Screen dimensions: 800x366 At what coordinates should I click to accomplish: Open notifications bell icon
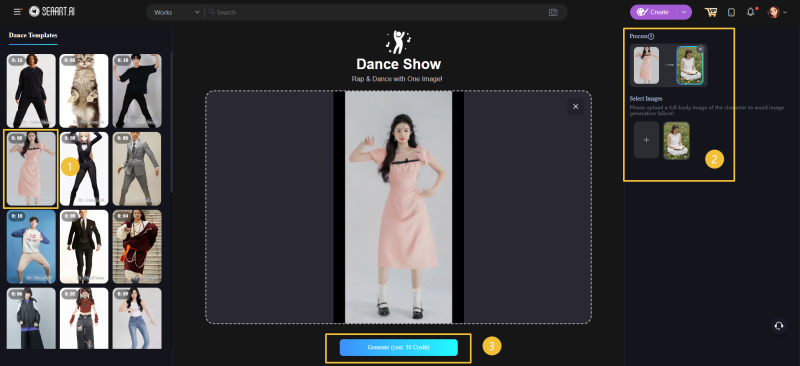tap(751, 12)
